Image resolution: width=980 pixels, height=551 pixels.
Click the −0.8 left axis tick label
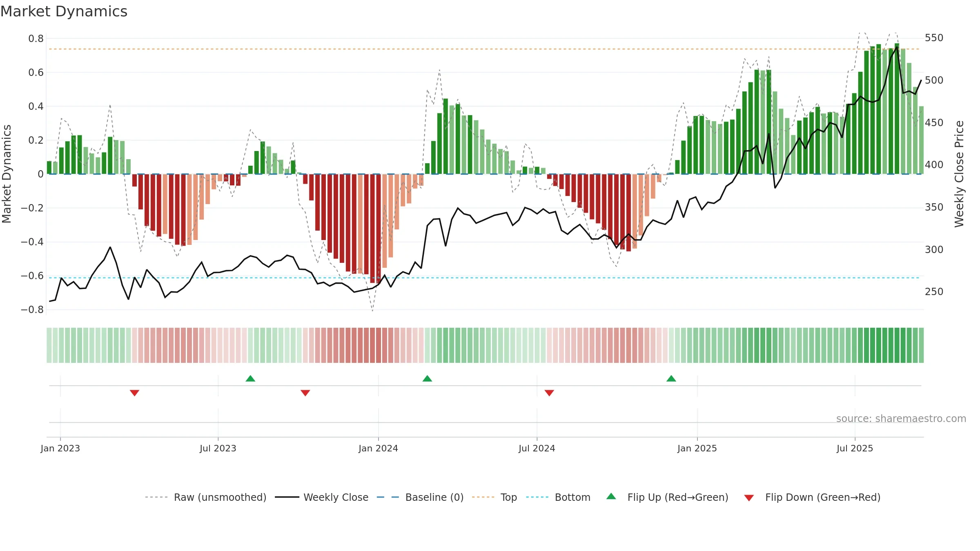[32, 310]
